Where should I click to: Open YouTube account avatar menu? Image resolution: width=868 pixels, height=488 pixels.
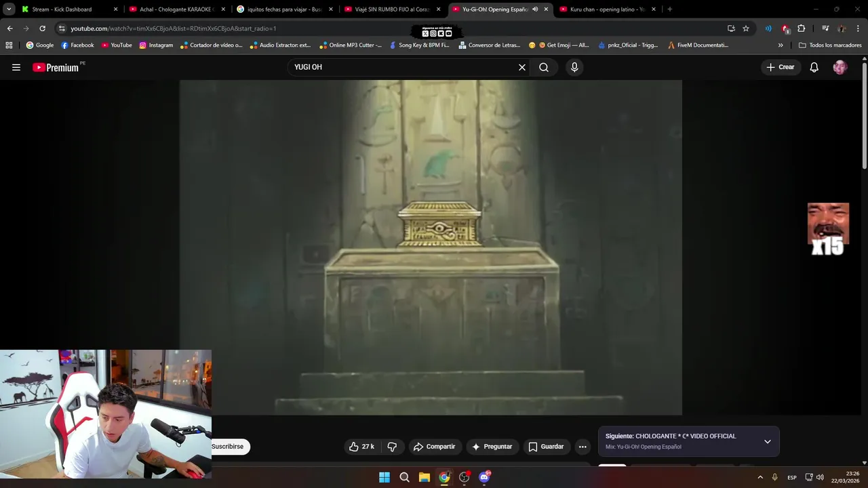[840, 67]
